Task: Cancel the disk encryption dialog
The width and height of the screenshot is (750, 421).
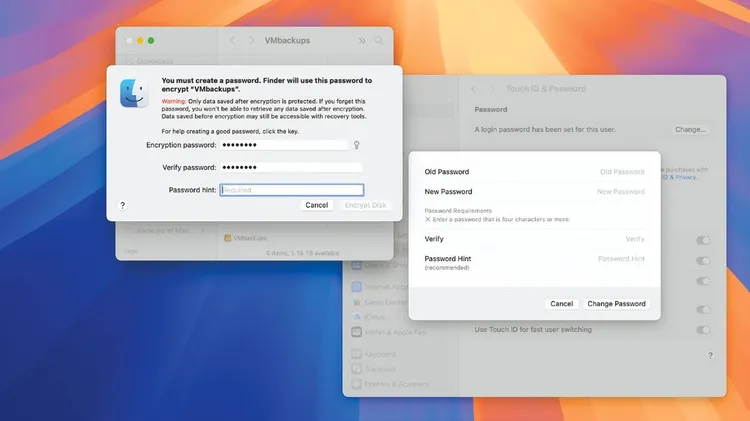Action: (316, 205)
